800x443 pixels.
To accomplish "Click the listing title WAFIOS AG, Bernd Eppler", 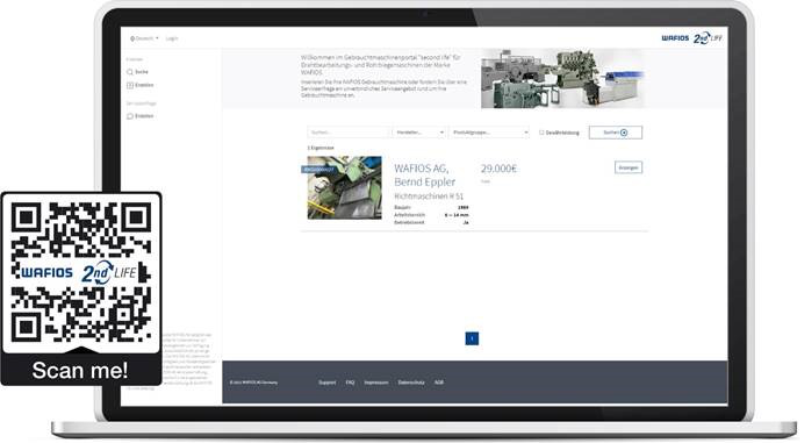I will pos(424,175).
